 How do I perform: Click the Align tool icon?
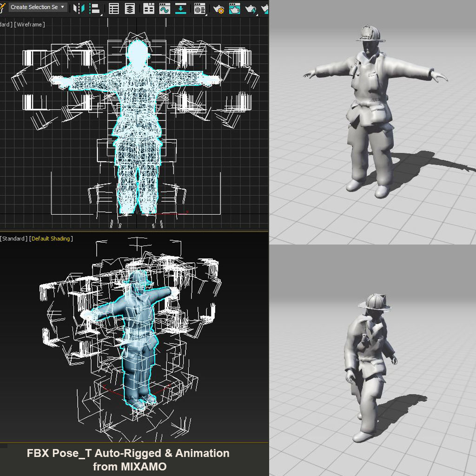[x=95, y=8]
